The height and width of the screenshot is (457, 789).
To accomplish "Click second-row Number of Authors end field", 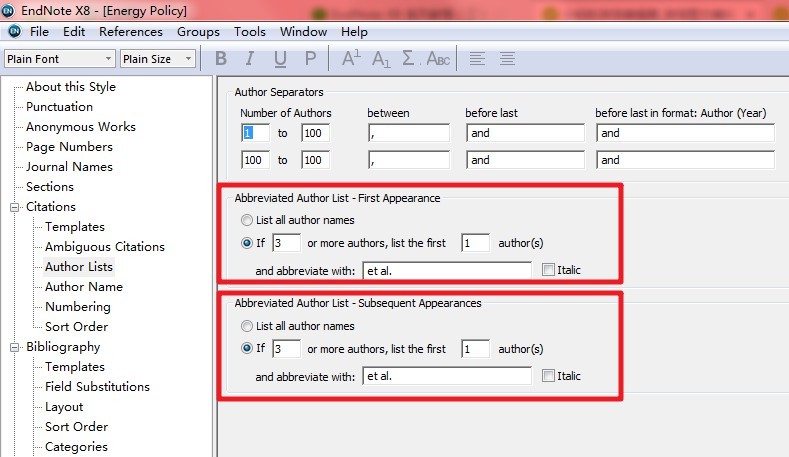I will click(315, 160).
